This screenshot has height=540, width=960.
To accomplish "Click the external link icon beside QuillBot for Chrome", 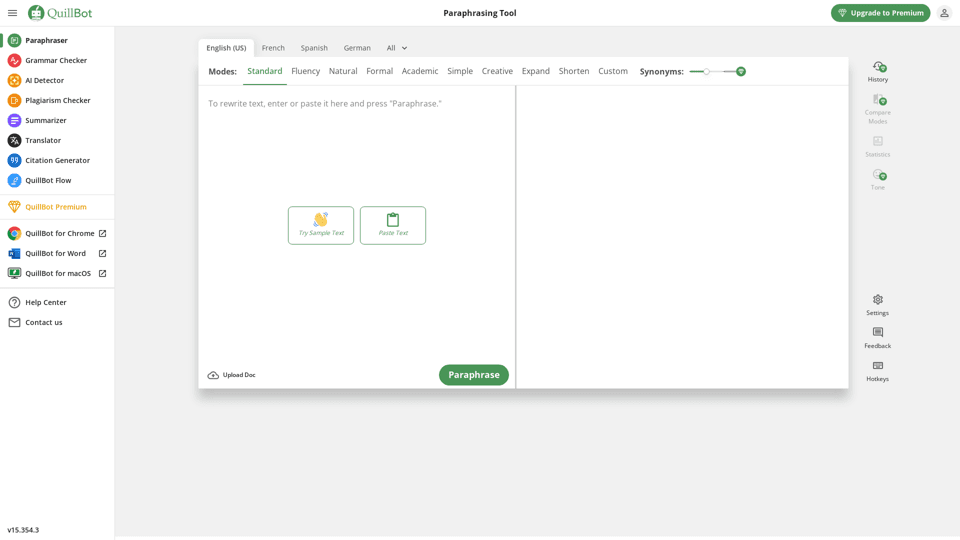I will point(102,233).
